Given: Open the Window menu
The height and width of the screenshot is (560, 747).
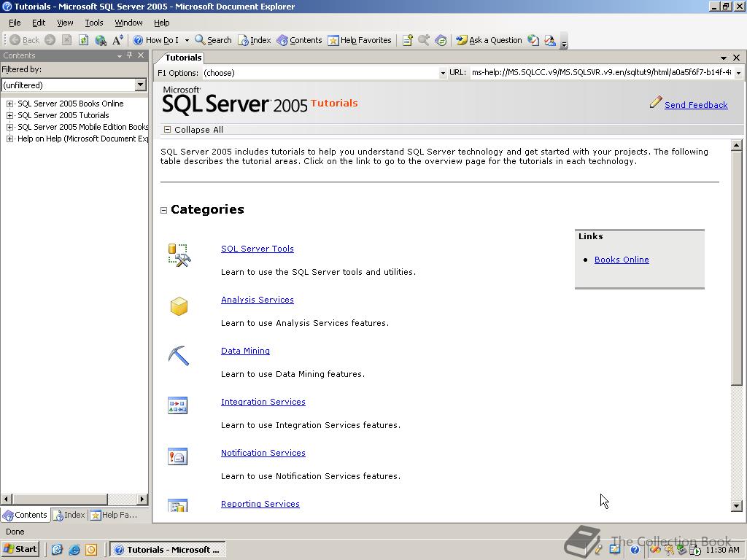Looking at the screenshot, I should tap(128, 23).
